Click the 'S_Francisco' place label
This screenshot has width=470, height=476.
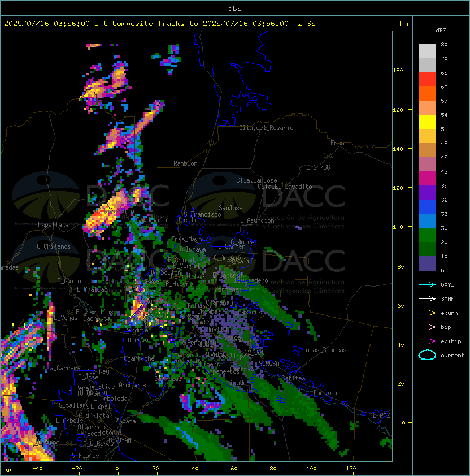click(202, 214)
